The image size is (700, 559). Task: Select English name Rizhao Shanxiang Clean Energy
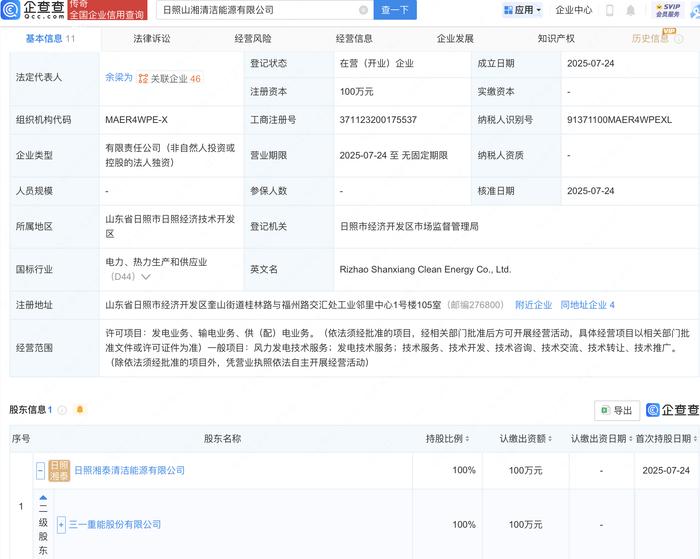click(425, 269)
